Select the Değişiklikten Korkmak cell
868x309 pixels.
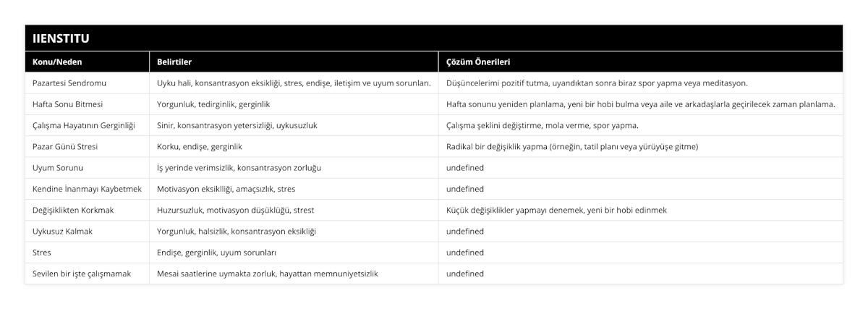pos(87,210)
